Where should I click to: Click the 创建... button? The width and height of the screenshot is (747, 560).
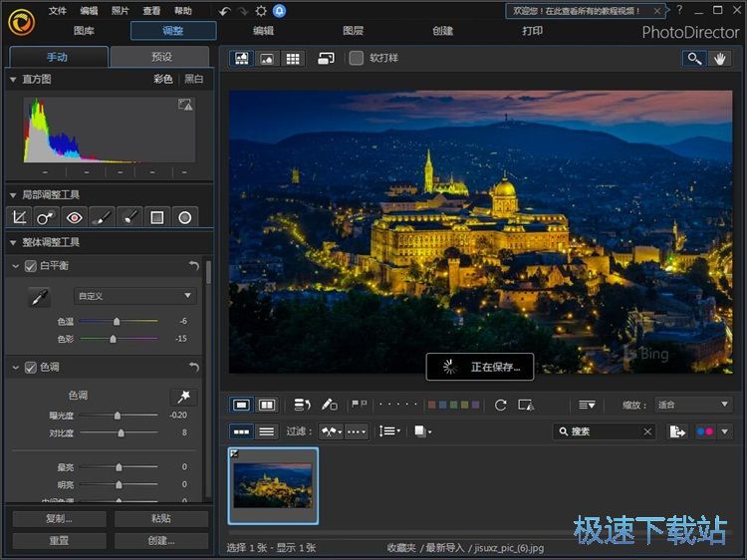tap(161, 540)
